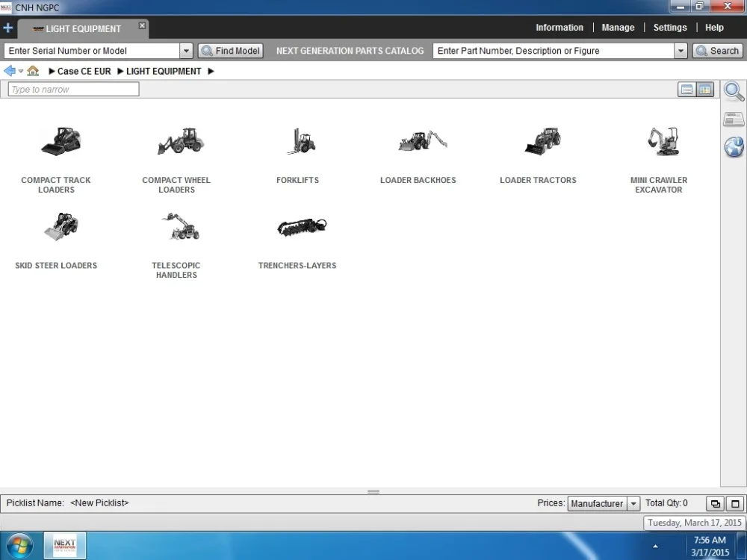747x560 pixels.
Task: Open the magnifier search sidebar icon
Action: (734, 91)
